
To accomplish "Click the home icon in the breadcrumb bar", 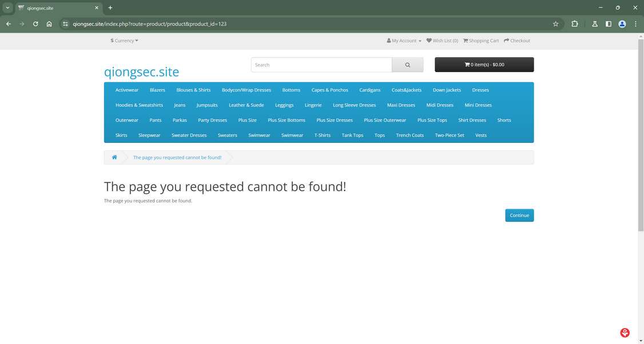I will point(114,157).
